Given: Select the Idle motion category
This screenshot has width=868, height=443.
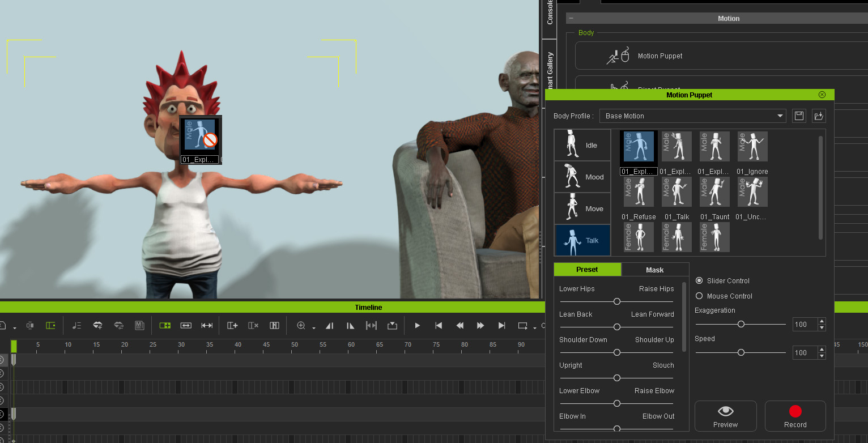Looking at the screenshot, I should (x=582, y=145).
